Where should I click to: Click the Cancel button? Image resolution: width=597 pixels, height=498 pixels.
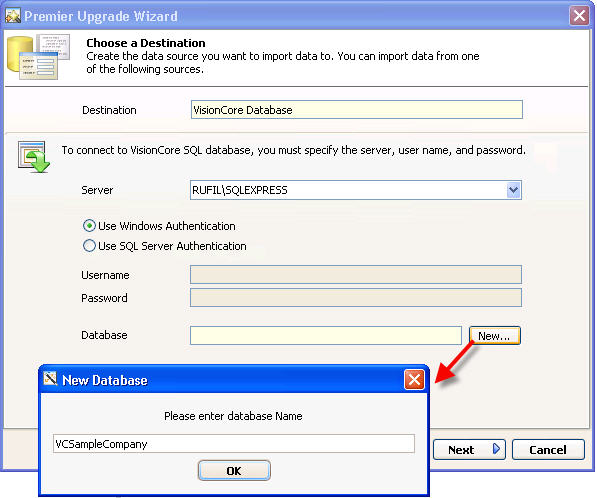click(548, 450)
